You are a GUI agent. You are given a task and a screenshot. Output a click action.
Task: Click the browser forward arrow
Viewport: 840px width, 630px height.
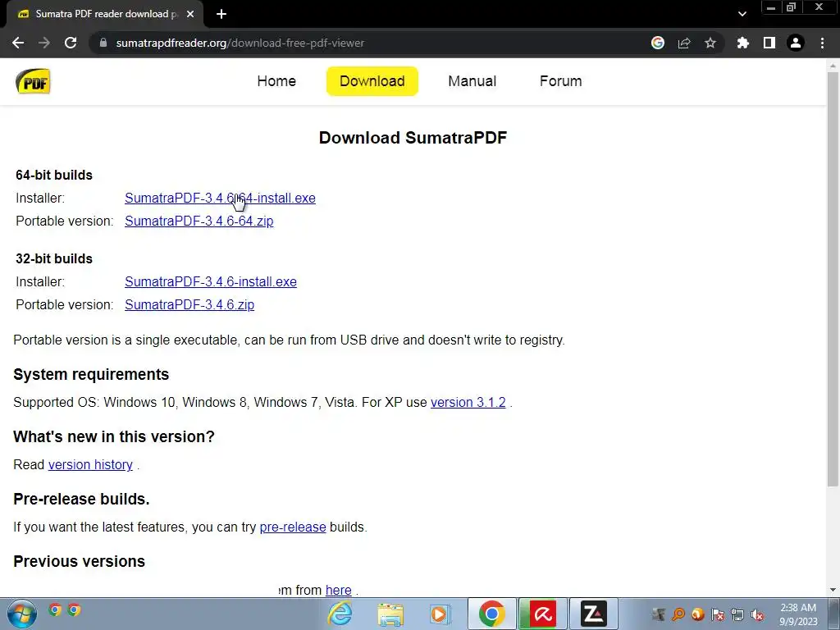pos(44,43)
